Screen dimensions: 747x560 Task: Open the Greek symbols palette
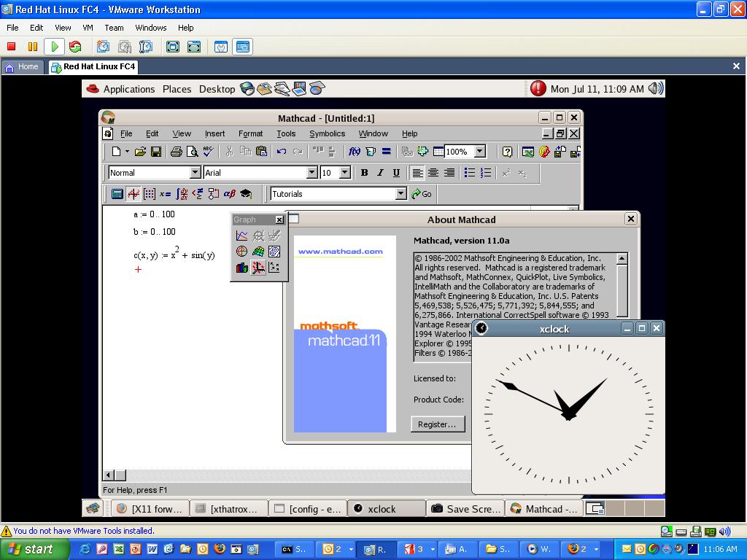click(x=231, y=193)
